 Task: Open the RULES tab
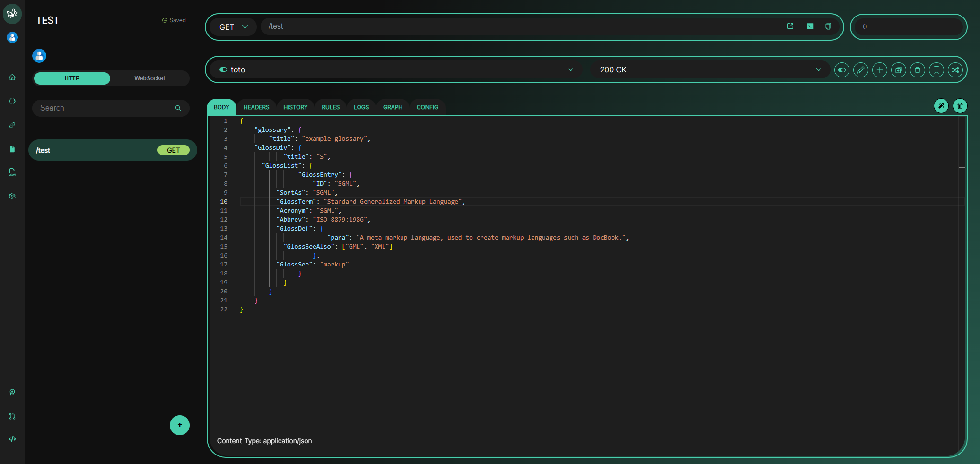pyautogui.click(x=330, y=107)
